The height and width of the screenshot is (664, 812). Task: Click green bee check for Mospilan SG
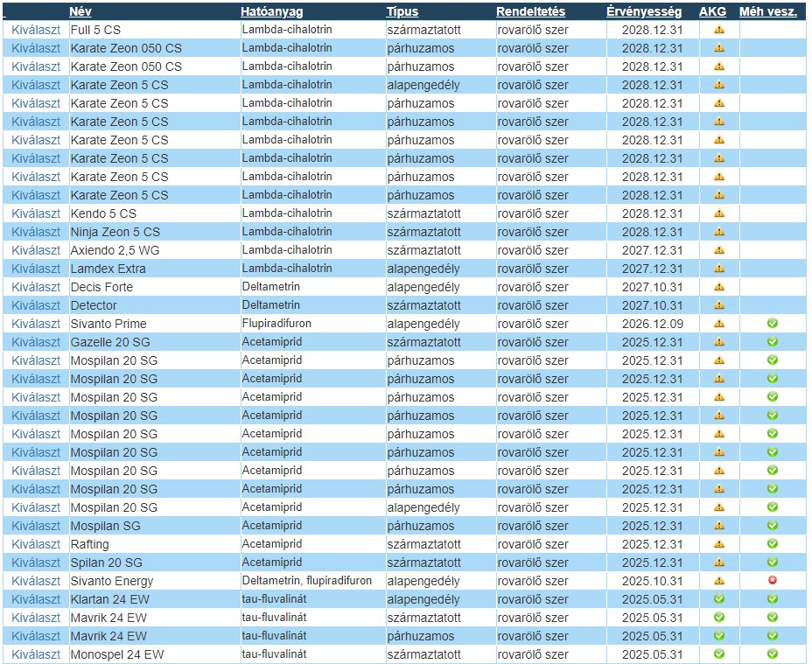pos(772,526)
